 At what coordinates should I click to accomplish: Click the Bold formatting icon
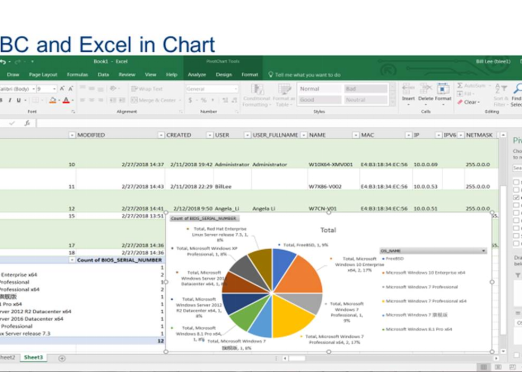pyautogui.click(x=1, y=100)
